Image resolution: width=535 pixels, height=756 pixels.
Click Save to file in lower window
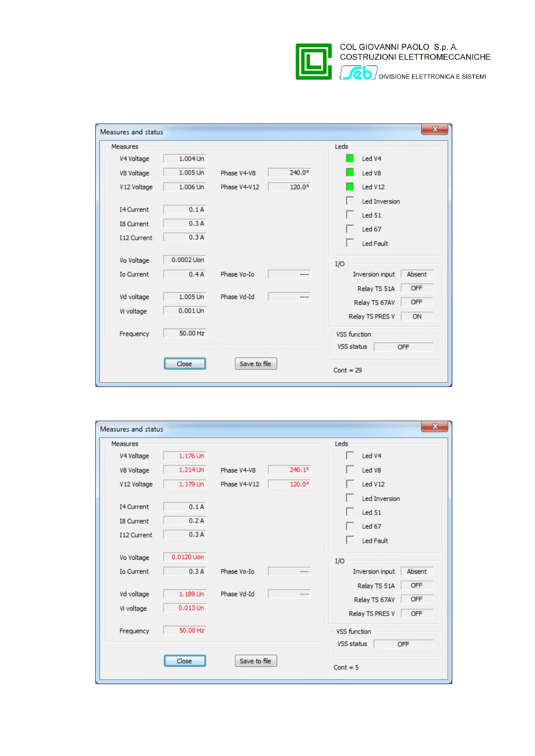click(x=256, y=661)
